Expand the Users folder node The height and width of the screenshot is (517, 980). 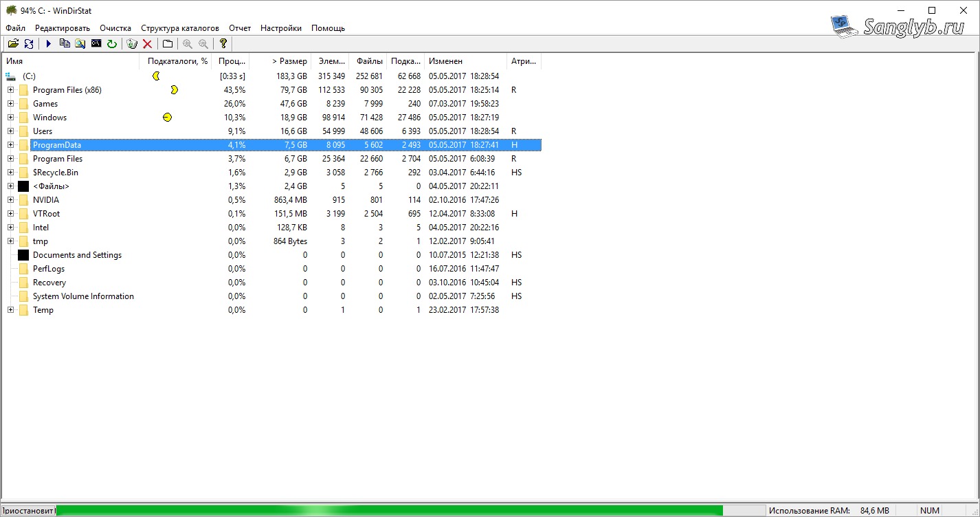pyautogui.click(x=10, y=131)
